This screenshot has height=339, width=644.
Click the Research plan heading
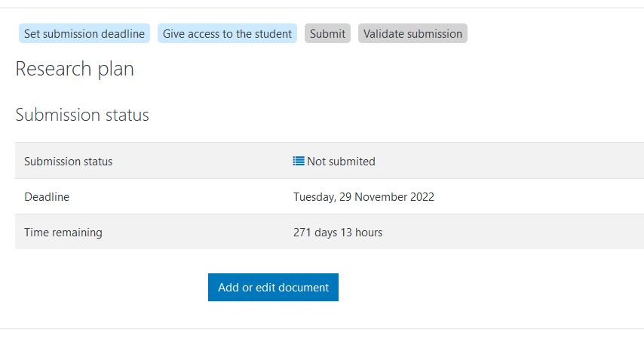(75, 69)
